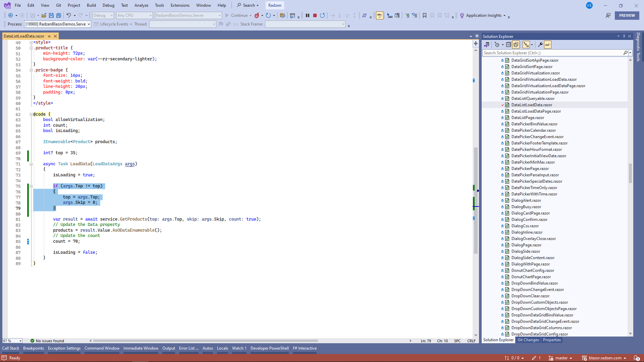
Task: Stop debugging with the red square
Action: click(315, 15)
